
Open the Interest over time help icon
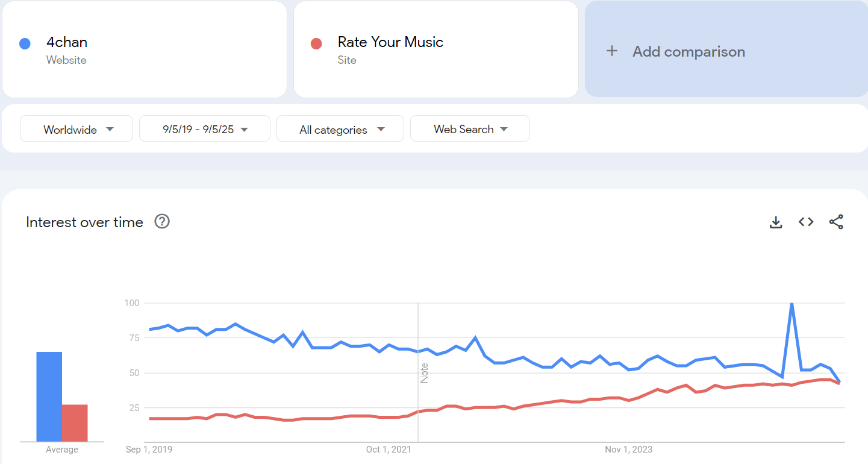[162, 222]
